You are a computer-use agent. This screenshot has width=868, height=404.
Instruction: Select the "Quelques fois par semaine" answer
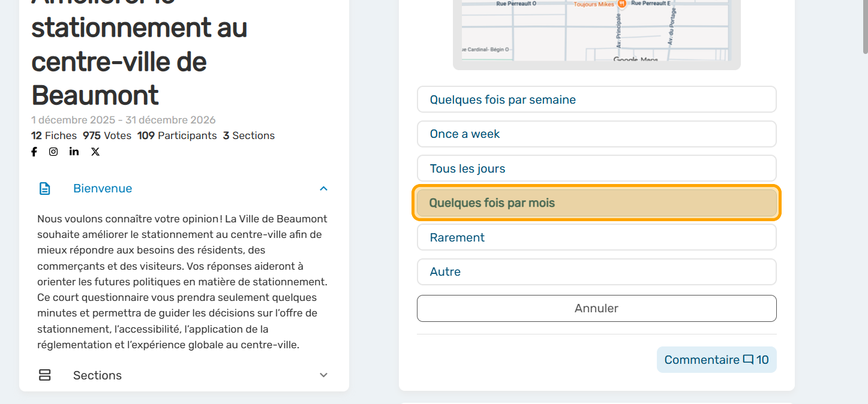(596, 100)
